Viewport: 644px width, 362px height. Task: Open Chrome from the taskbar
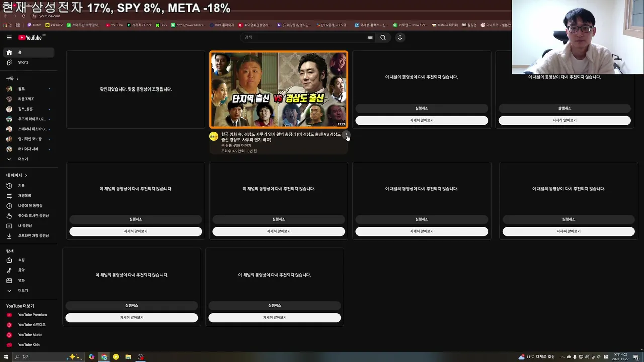tap(104, 357)
